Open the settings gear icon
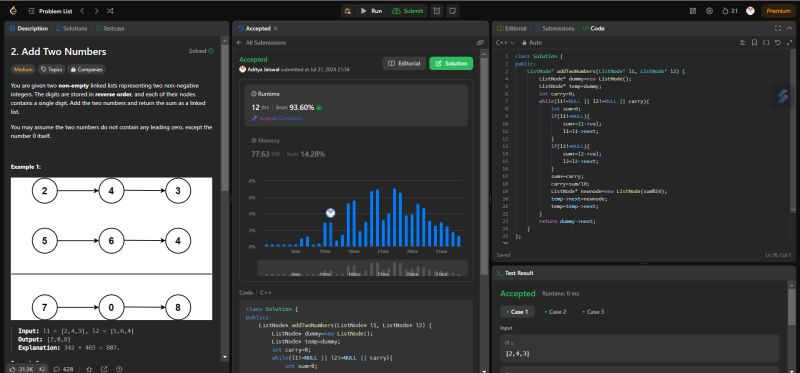800x373 pixels. [x=709, y=11]
